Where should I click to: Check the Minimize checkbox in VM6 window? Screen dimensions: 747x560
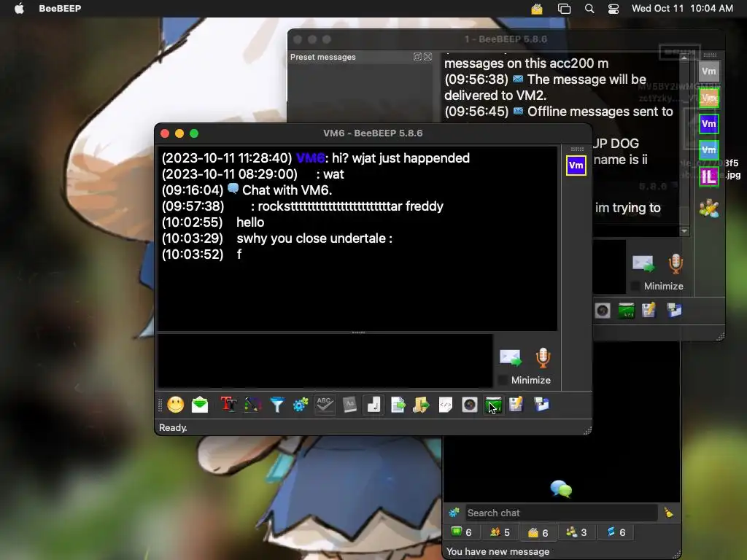(x=503, y=380)
